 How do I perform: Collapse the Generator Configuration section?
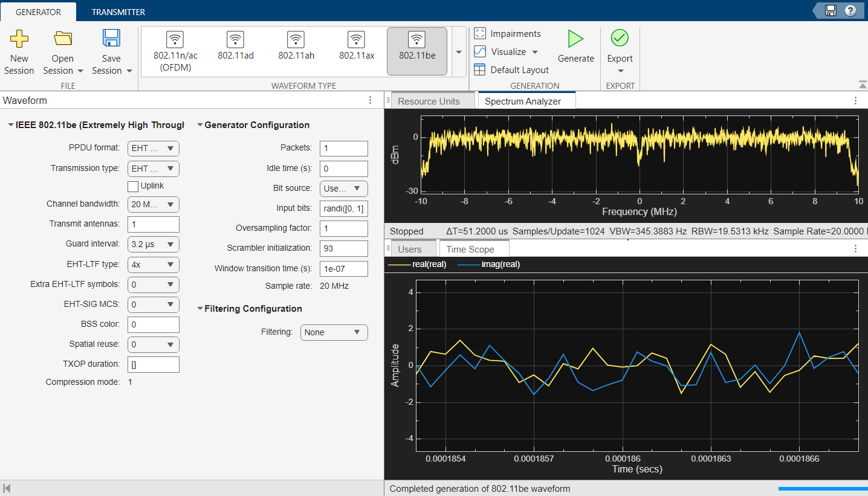tap(201, 126)
